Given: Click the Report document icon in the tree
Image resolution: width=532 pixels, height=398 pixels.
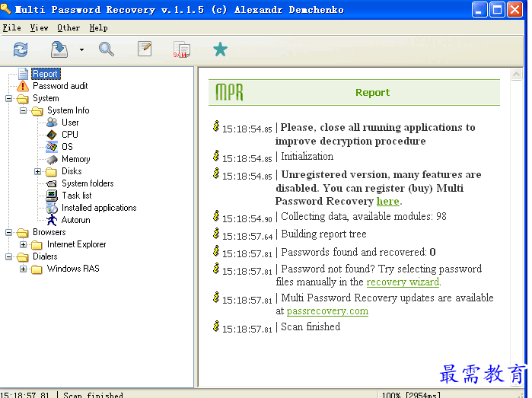Looking at the screenshot, I should click(23, 74).
